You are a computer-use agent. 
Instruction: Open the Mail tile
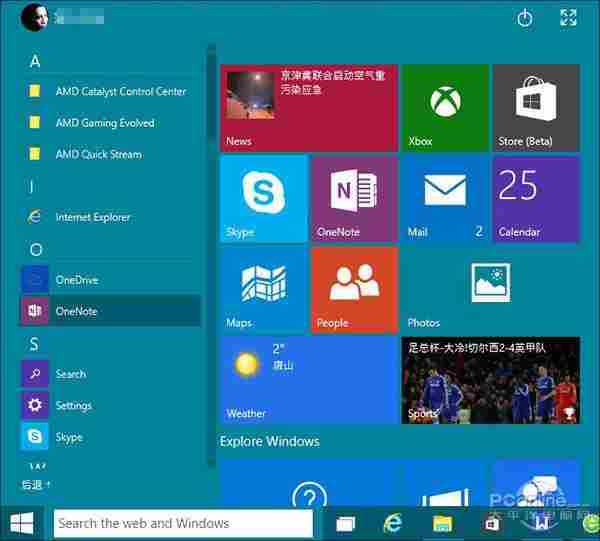point(444,199)
